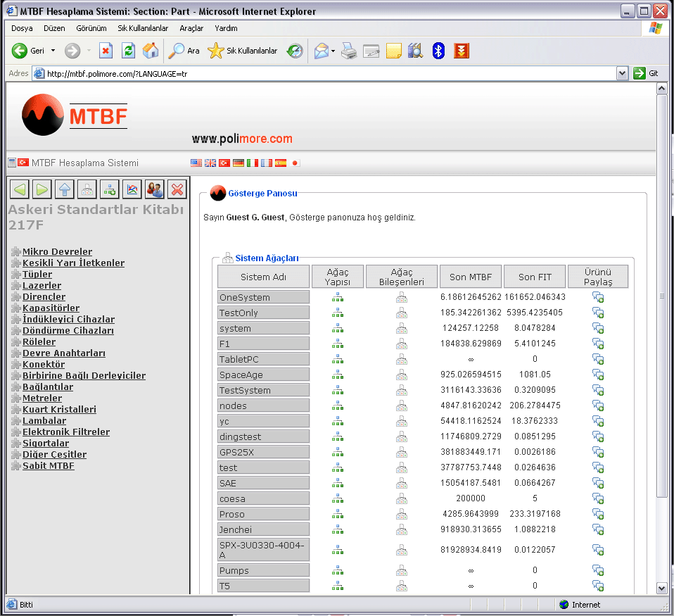Image resolution: width=674 pixels, height=616 pixels.
Task: Select the US flag language icon
Action: tap(196, 163)
